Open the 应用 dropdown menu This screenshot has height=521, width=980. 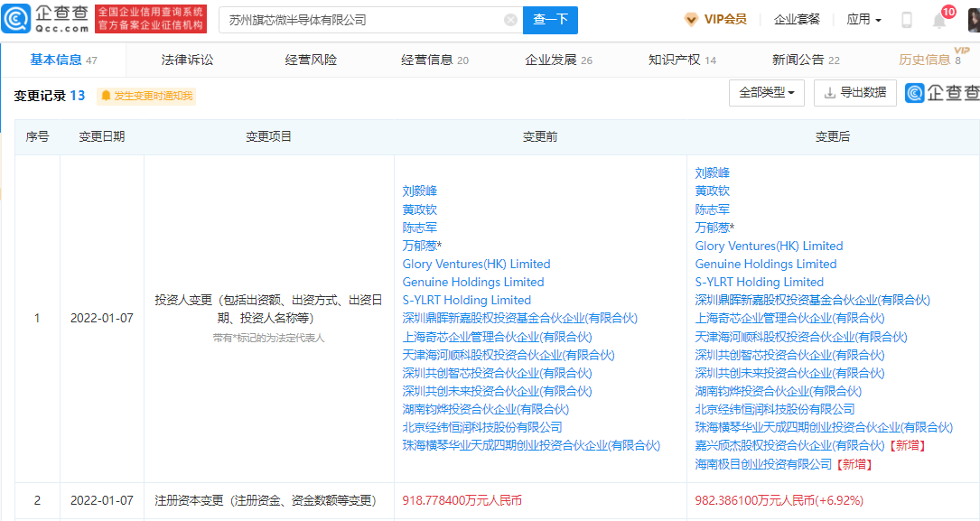point(863,19)
